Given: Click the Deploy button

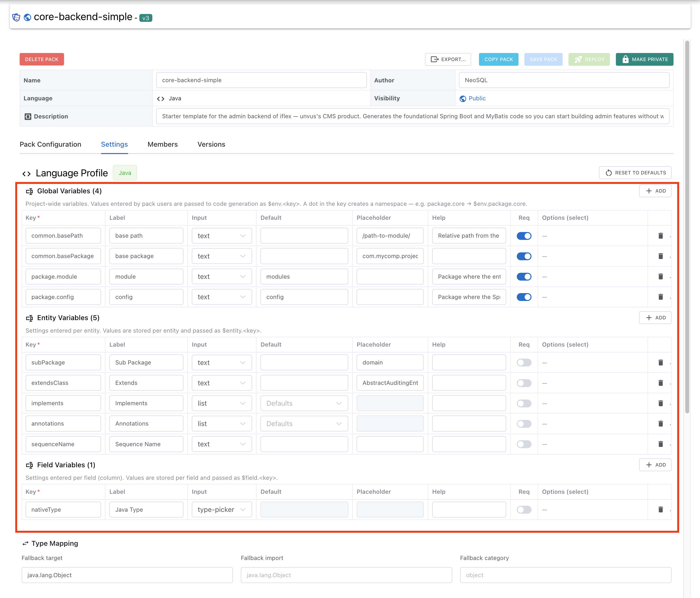Looking at the screenshot, I should point(589,59).
